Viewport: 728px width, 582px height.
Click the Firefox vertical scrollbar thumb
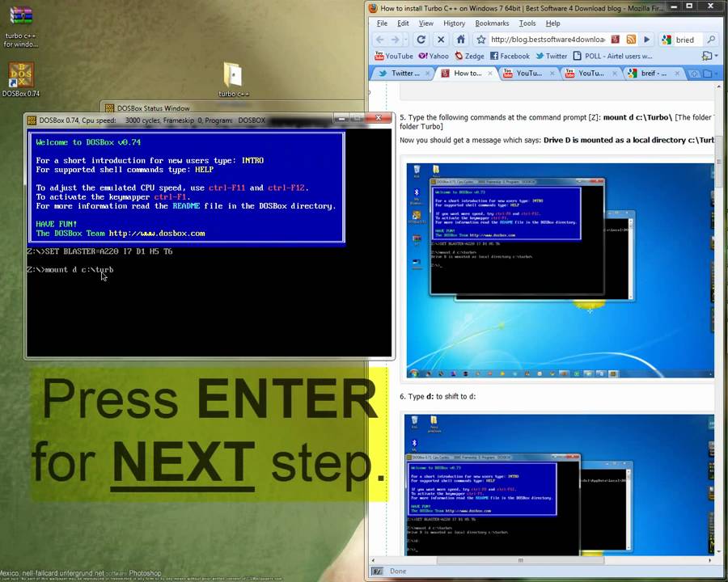coord(719,162)
